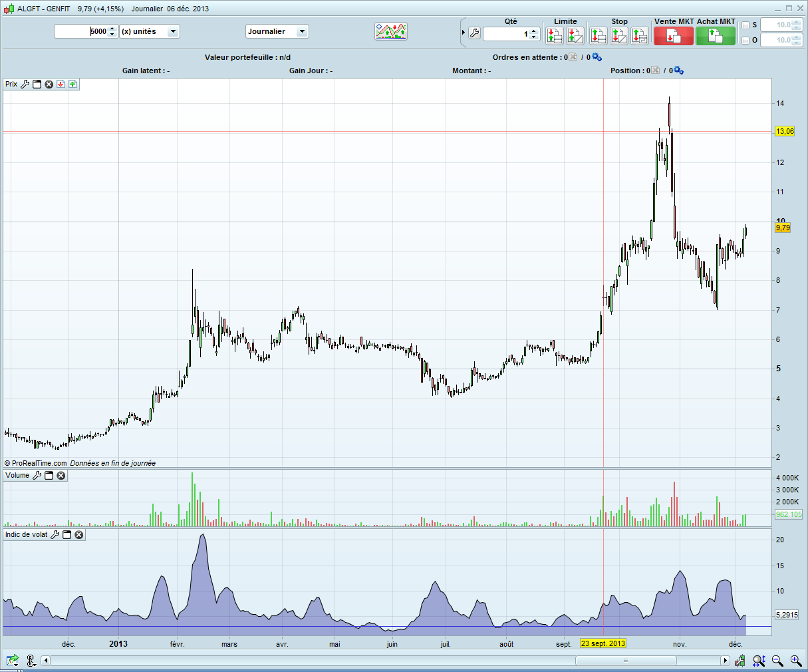Click the red down-arrow icon in Prix panel
The width and height of the screenshot is (808, 672).
point(61,84)
